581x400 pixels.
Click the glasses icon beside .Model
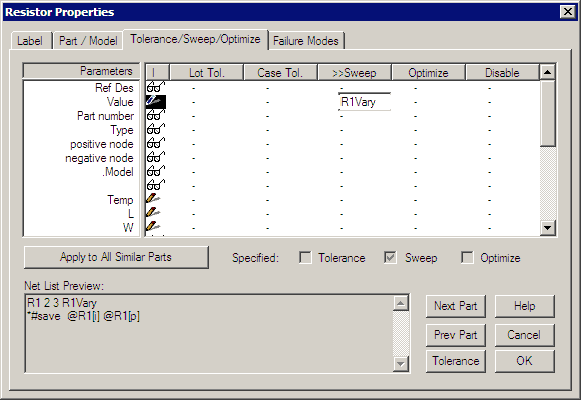[x=156, y=172]
